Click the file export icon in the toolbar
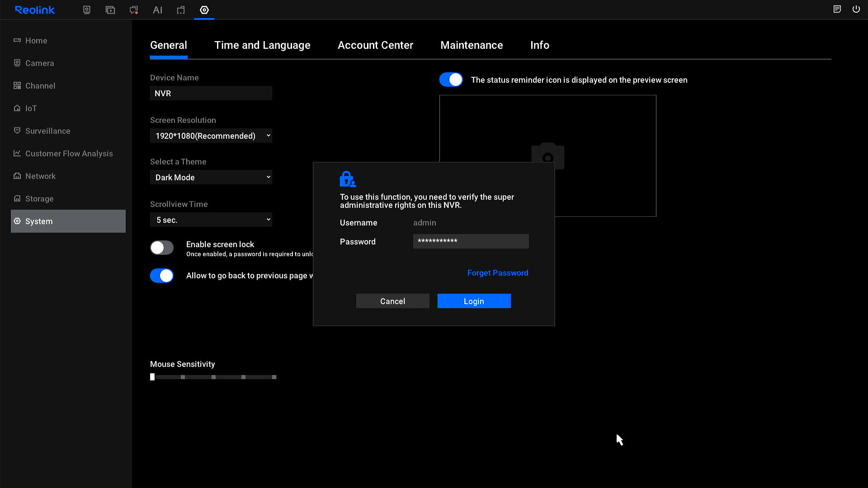868x488 pixels. click(x=180, y=9)
